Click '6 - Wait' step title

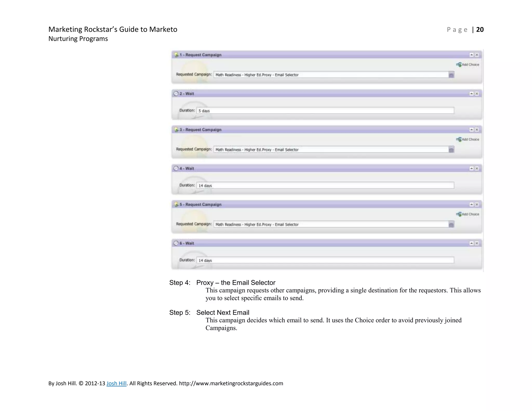point(187,243)
